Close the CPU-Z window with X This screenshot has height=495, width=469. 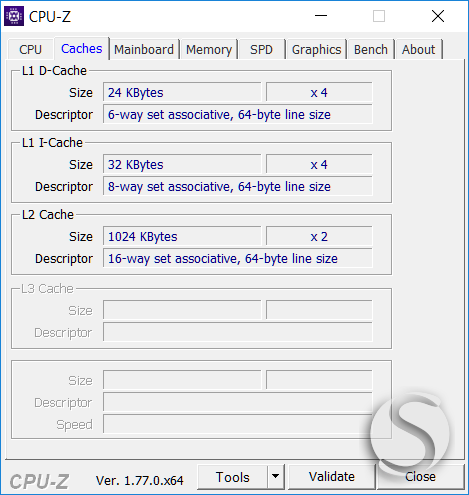click(438, 16)
